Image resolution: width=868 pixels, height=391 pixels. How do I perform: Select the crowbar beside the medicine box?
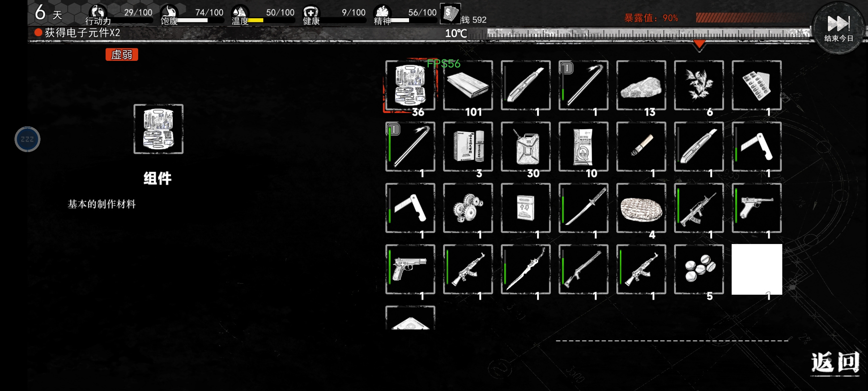(410, 147)
